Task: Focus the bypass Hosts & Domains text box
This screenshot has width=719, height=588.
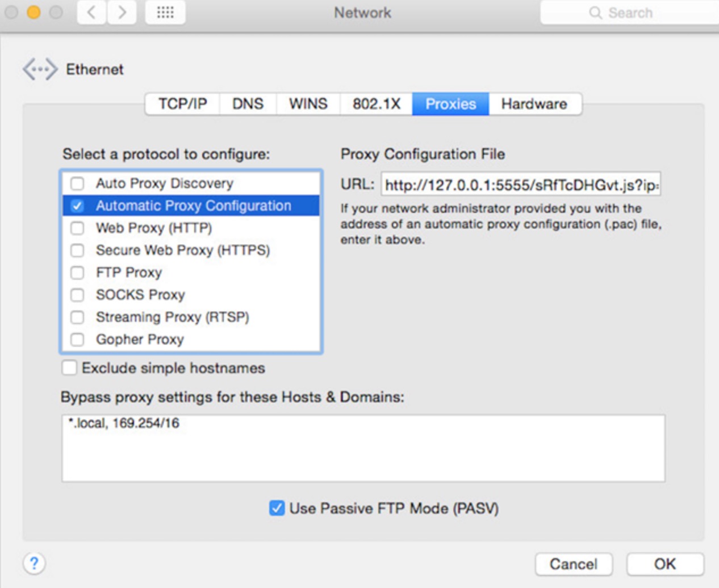Action: 363,448
